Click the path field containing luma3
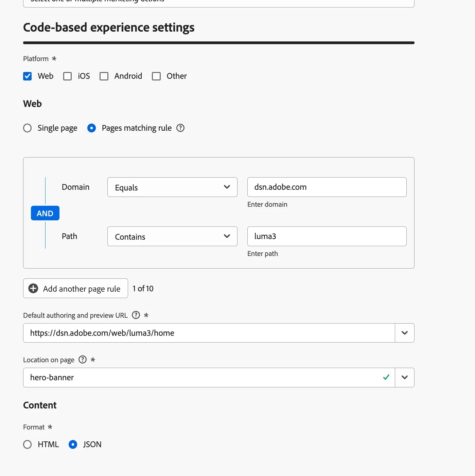475x476 pixels. 327,236
